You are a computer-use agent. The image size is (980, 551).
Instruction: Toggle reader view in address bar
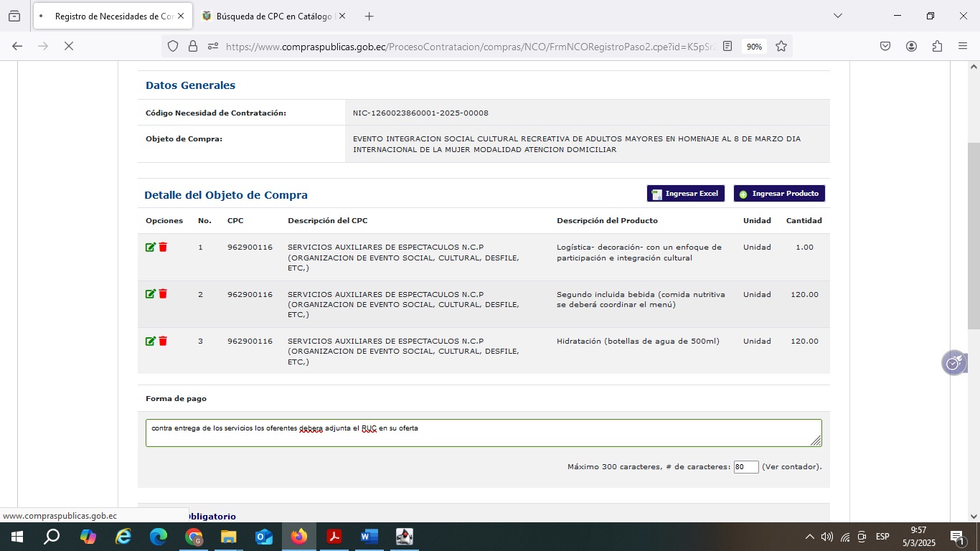pyautogui.click(x=727, y=46)
